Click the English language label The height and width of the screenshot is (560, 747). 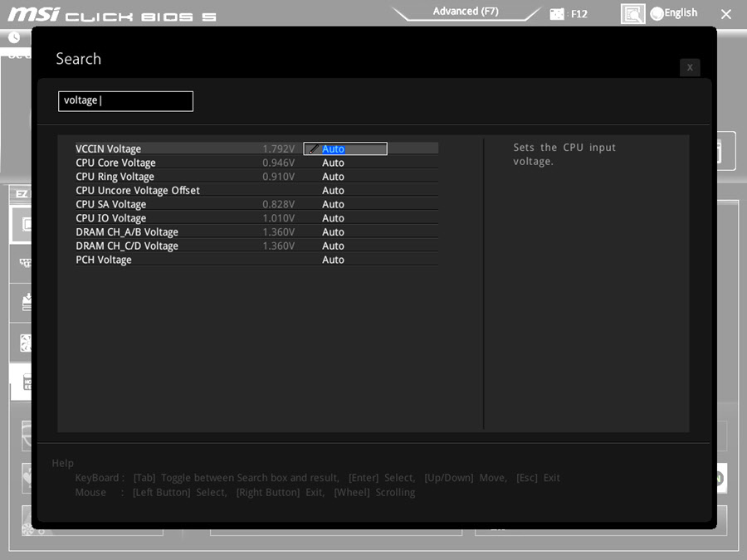point(681,13)
